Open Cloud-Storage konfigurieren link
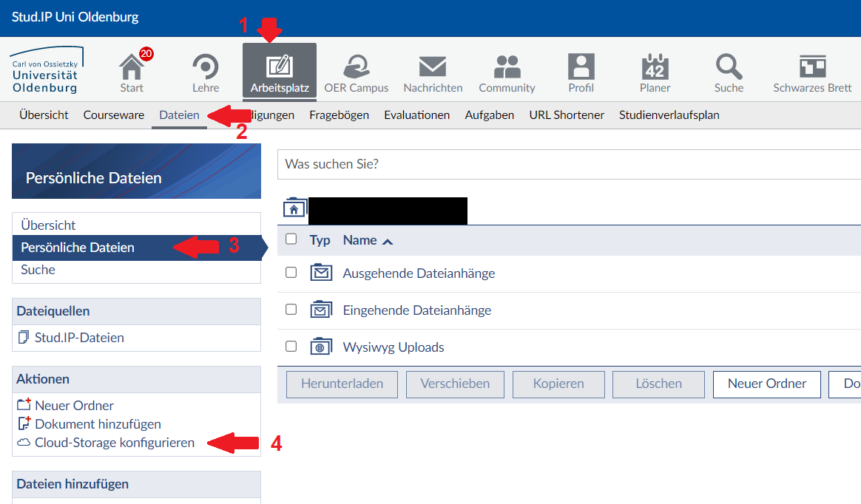861x504 pixels. pyautogui.click(x=115, y=443)
